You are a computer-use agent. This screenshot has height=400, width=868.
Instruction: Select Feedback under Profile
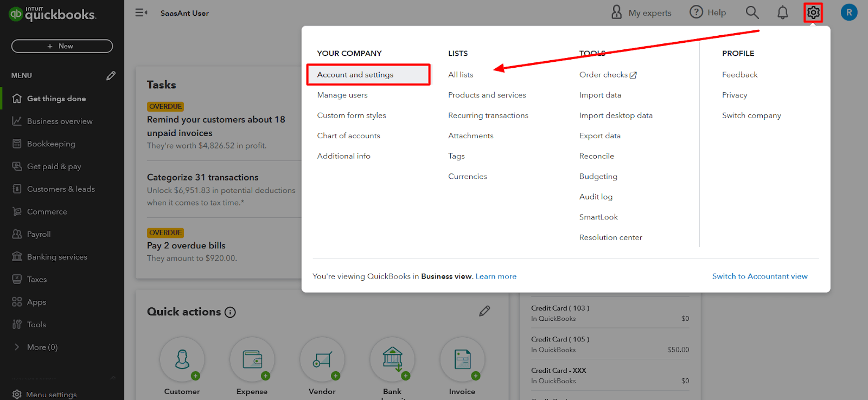click(x=739, y=75)
